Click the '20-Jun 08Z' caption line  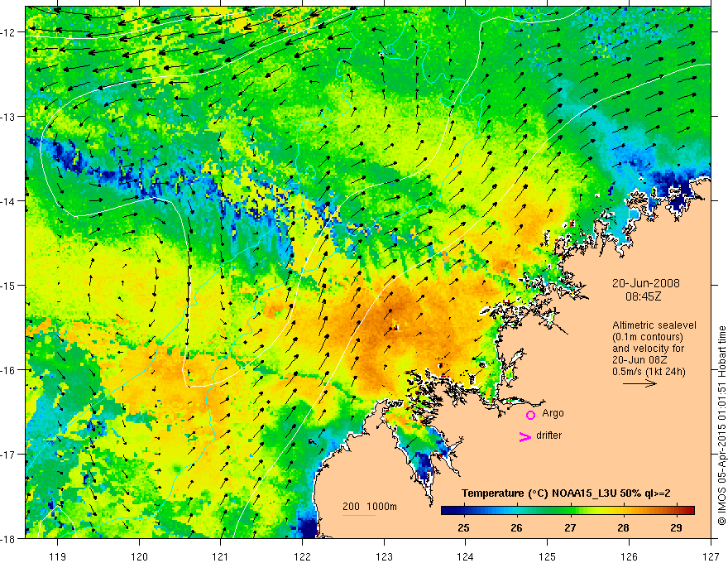click(639, 360)
